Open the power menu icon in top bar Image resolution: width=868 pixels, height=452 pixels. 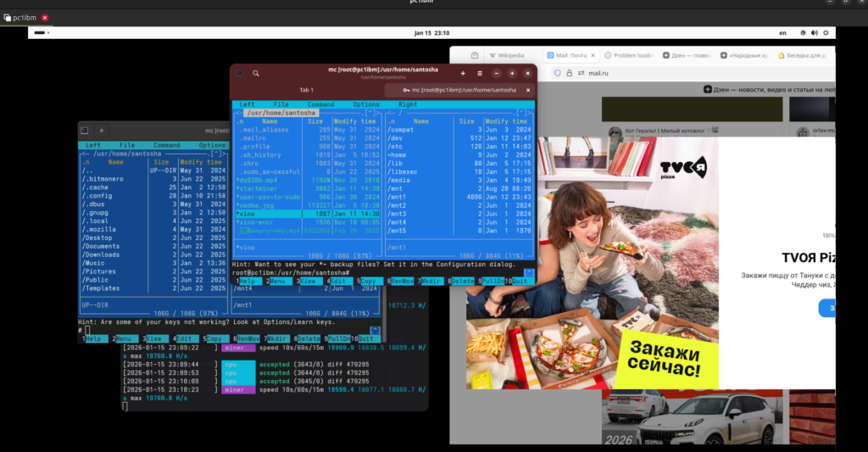(x=825, y=32)
